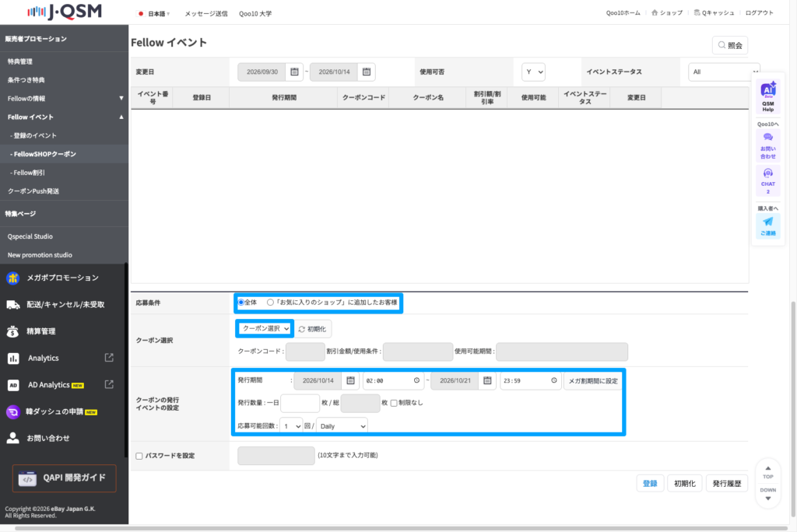This screenshot has width=797, height=532.
Task: Click bottom 初期化 button beside 登録
Action: pyautogui.click(x=685, y=483)
